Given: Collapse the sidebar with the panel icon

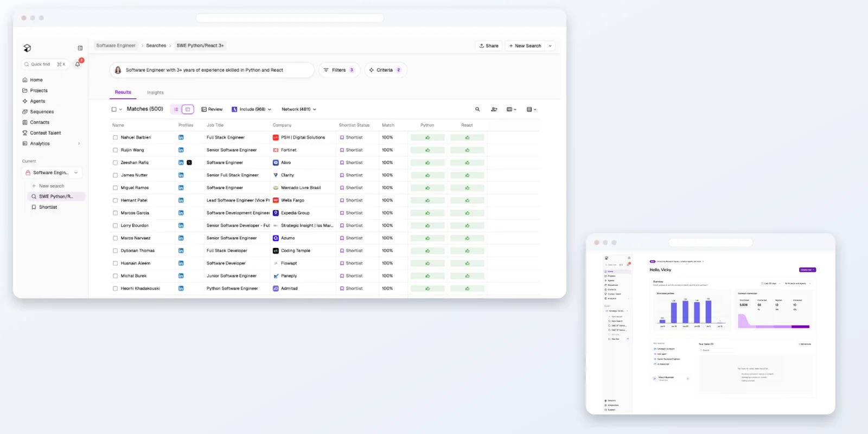Looking at the screenshot, I should tap(80, 48).
